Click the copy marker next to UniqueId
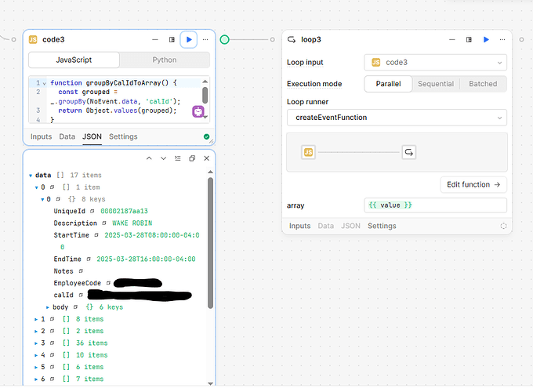The image size is (533, 392). [92, 211]
